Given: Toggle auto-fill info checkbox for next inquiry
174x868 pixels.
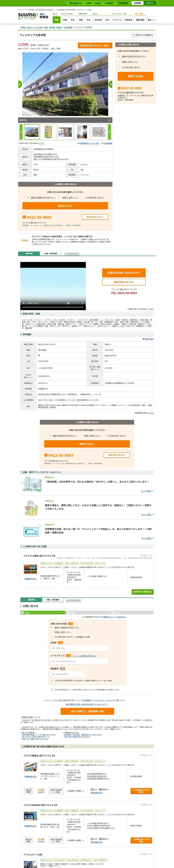Looking at the screenshot, I should click(x=52, y=680).
